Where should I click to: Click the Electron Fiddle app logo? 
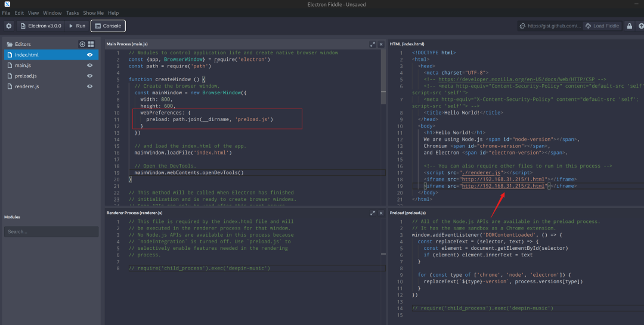7,4
